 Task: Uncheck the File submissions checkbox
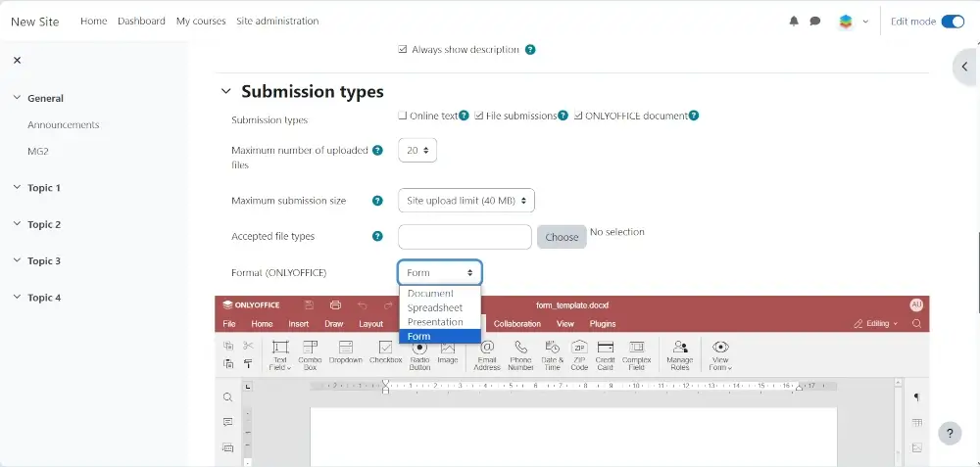(x=479, y=116)
